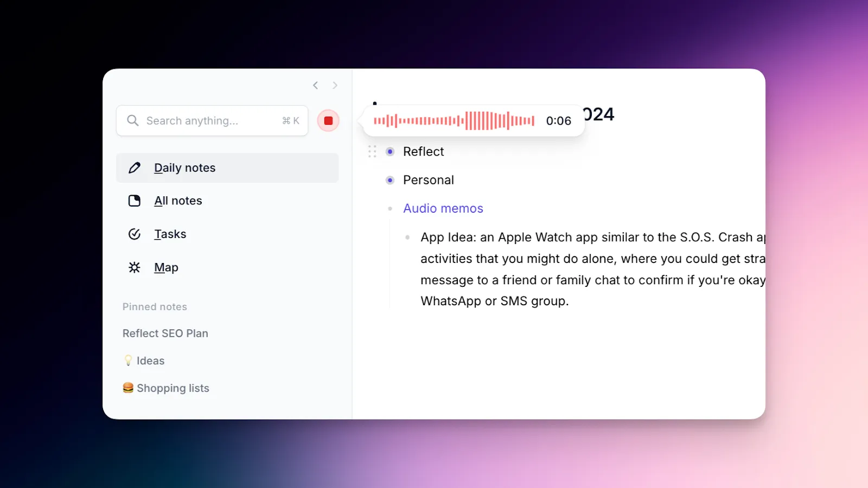Click the magnifying glass search icon
This screenshot has height=488, width=868.
coord(132,120)
